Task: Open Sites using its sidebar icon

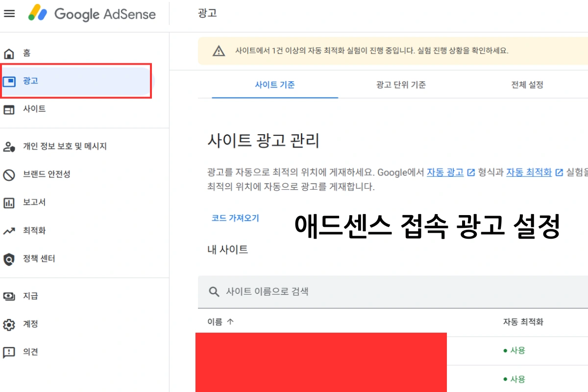Action: coord(9,109)
